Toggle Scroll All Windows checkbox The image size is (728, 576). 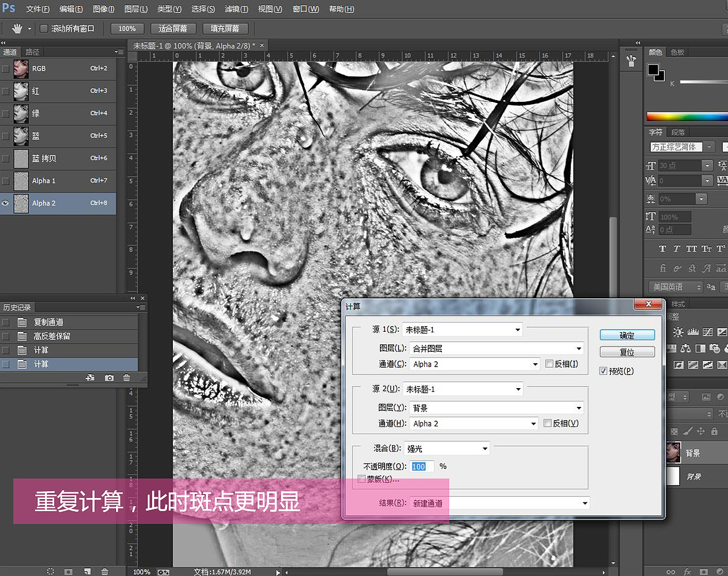[x=43, y=28]
